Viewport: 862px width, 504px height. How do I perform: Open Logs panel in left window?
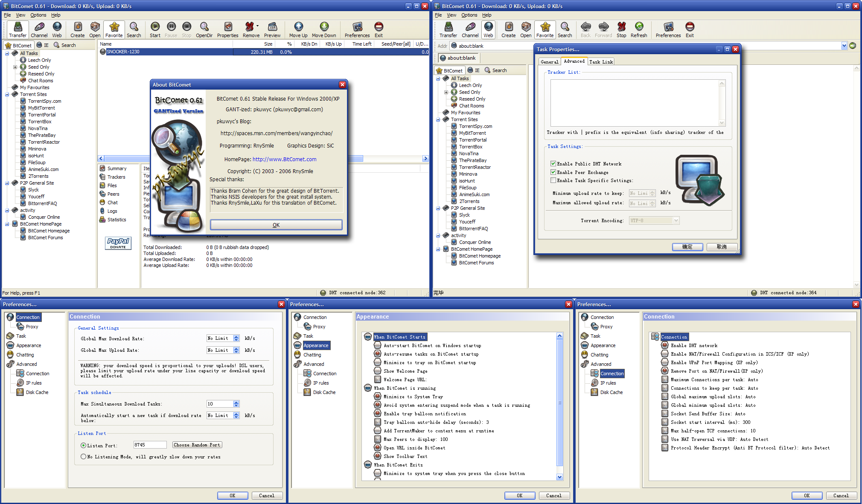(108, 211)
